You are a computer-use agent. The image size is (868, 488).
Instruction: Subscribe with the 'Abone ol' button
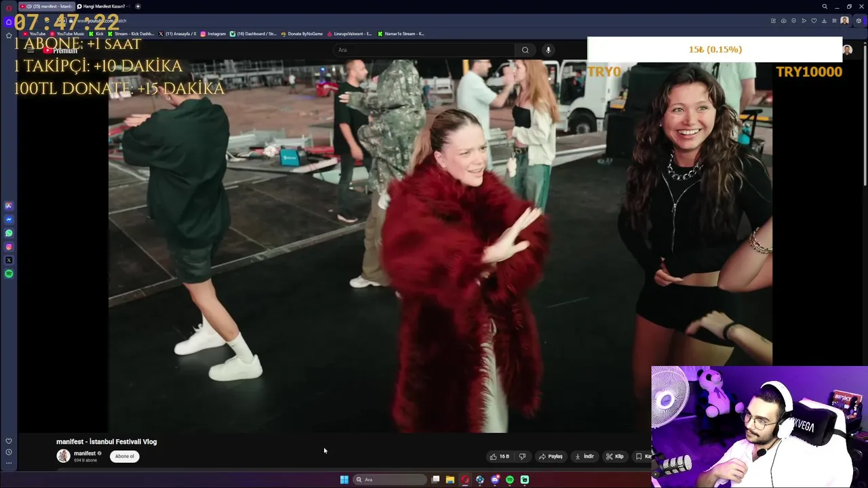pyautogui.click(x=125, y=456)
